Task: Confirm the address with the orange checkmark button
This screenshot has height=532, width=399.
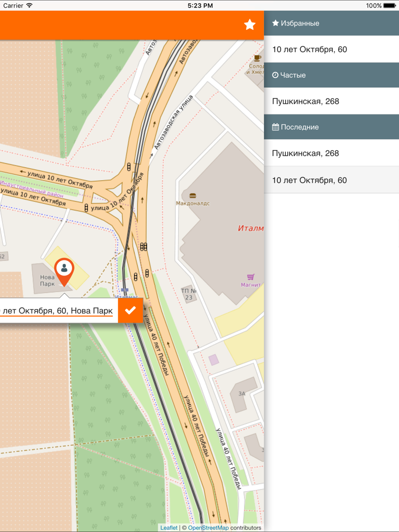Action: (x=130, y=310)
